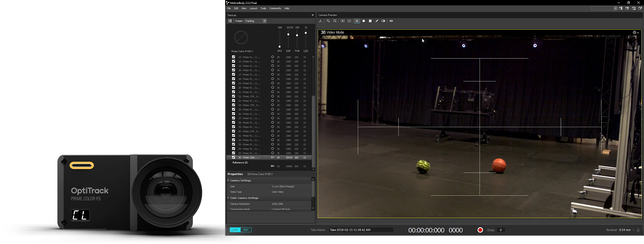Open the camera view gear settings menu

(x=636, y=32)
